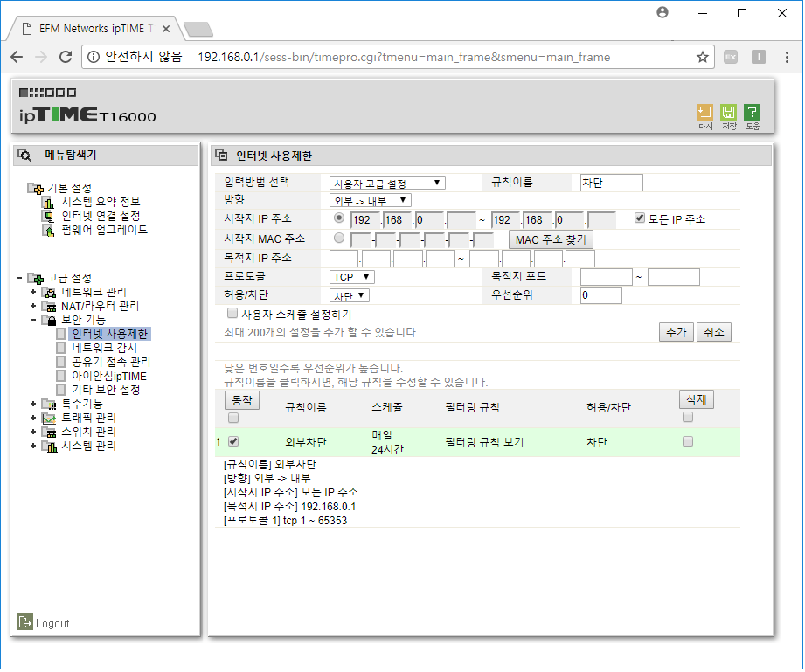805x672 pixels.
Task: Click the 펌웨어 업그레이드 icon
Action: tap(49, 231)
